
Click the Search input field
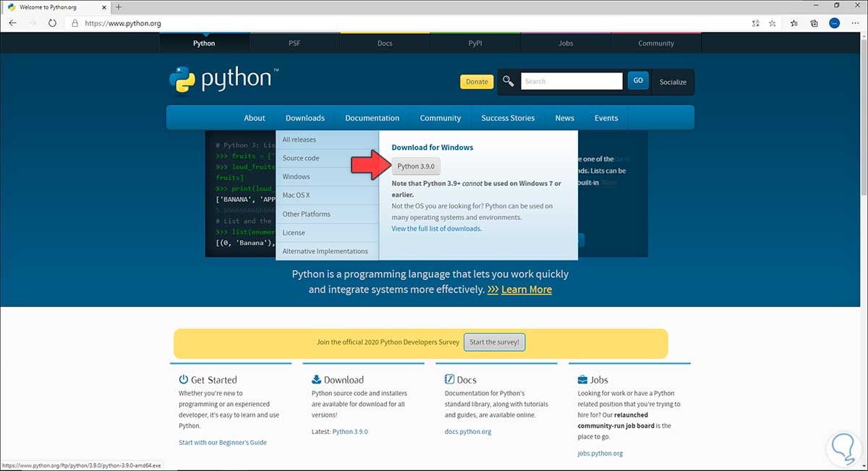pyautogui.click(x=571, y=81)
